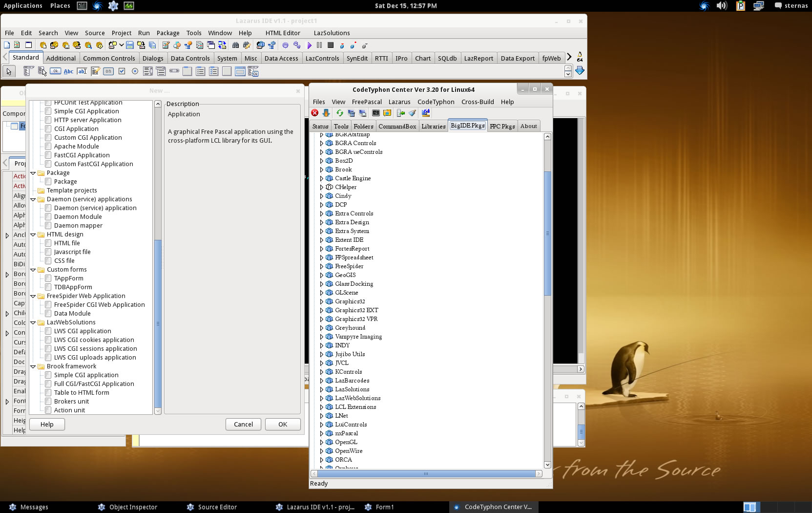Viewport: 812px width, 513px height.
Task: Pick the TEdit 'abI' component icon
Action: coord(82,71)
